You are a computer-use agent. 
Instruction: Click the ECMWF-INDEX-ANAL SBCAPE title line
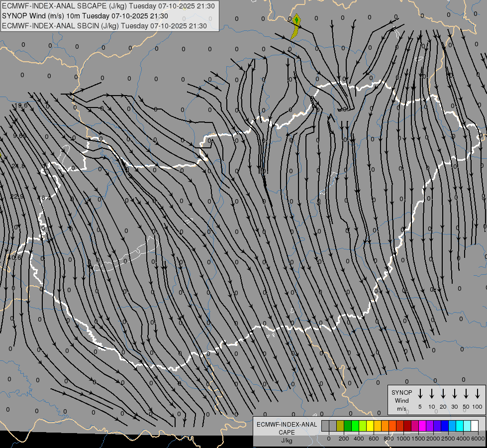(109, 6)
